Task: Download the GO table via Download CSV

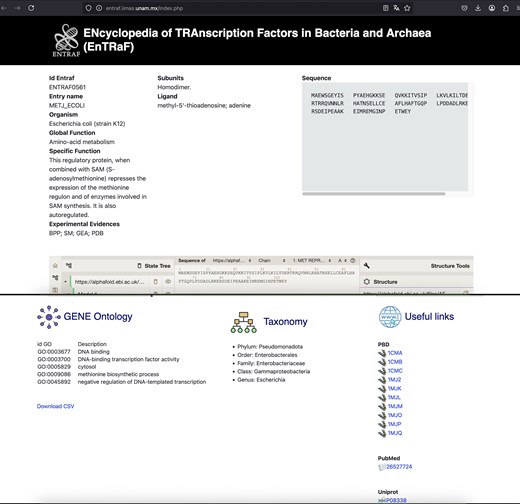Action: click(x=56, y=406)
